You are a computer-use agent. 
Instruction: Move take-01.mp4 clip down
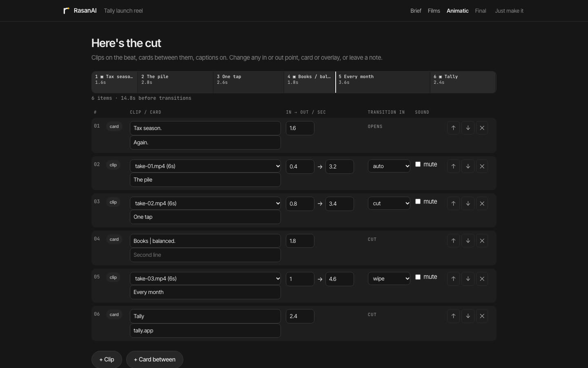pyautogui.click(x=468, y=166)
